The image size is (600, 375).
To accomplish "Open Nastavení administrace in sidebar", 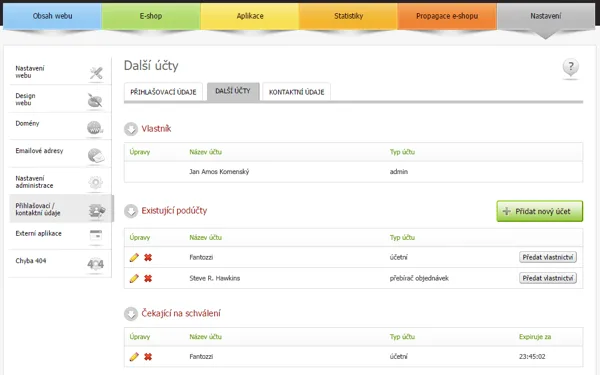I will pyautogui.click(x=60, y=181).
